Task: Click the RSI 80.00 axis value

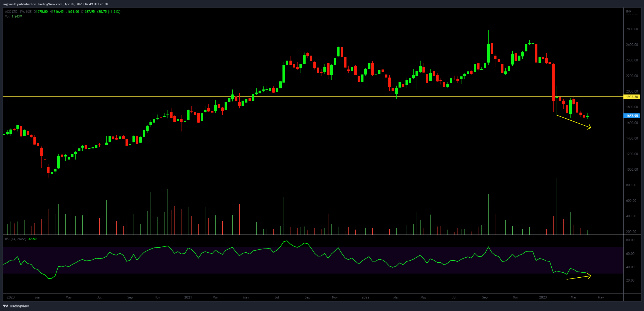Action: click(630, 240)
